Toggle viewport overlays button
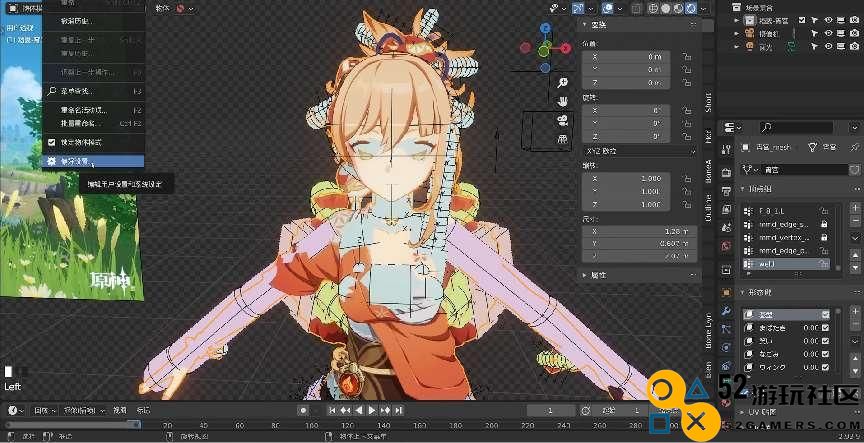 click(x=608, y=8)
